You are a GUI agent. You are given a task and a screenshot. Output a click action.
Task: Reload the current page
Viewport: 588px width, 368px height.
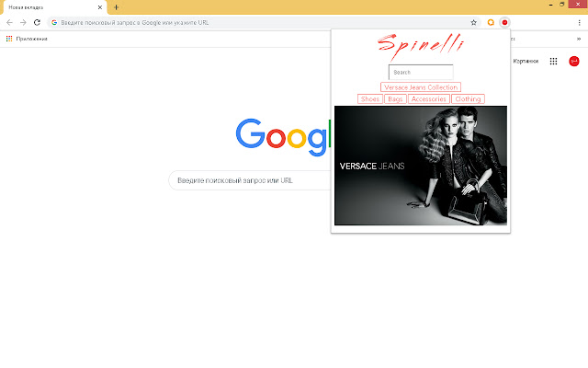coord(37,22)
